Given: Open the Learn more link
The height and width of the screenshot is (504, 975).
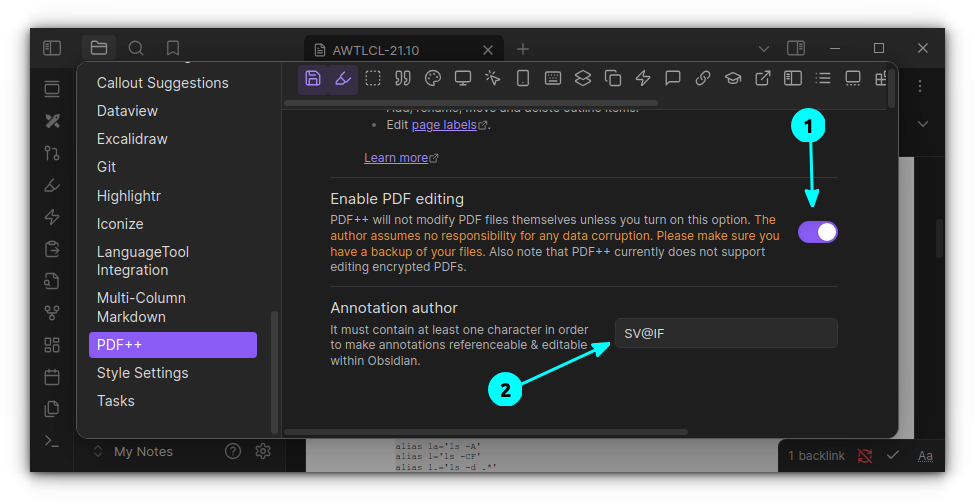Looking at the screenshot, I should coord(396,157).
